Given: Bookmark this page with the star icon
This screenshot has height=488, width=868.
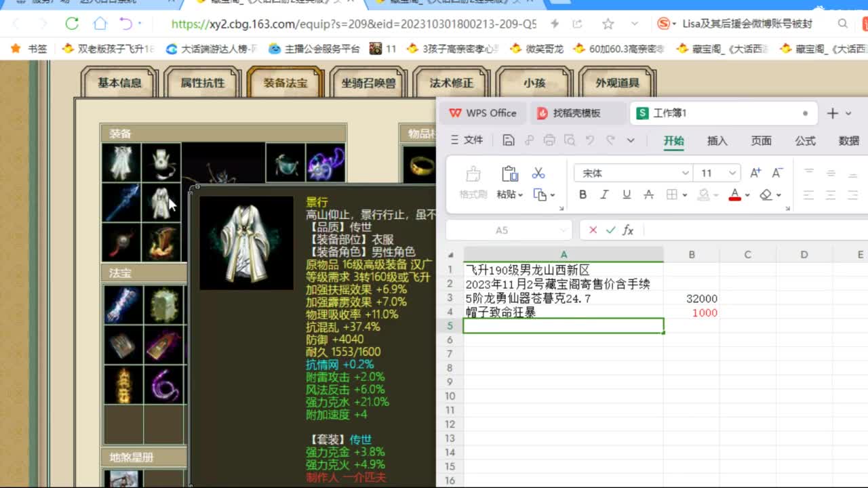Looking at the screenshot, I should [x=608, y=24].
